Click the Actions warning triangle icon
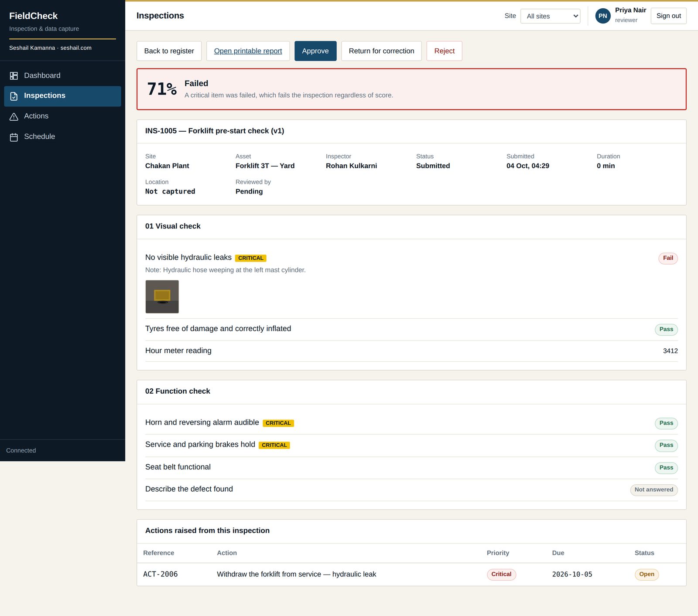 point(14,116)
